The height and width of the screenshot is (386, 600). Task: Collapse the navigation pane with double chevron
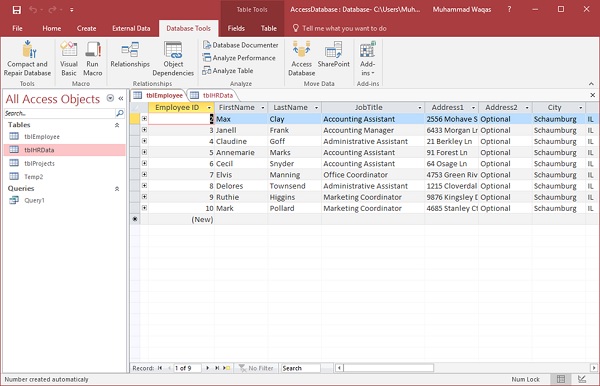[x=121, y=98]
